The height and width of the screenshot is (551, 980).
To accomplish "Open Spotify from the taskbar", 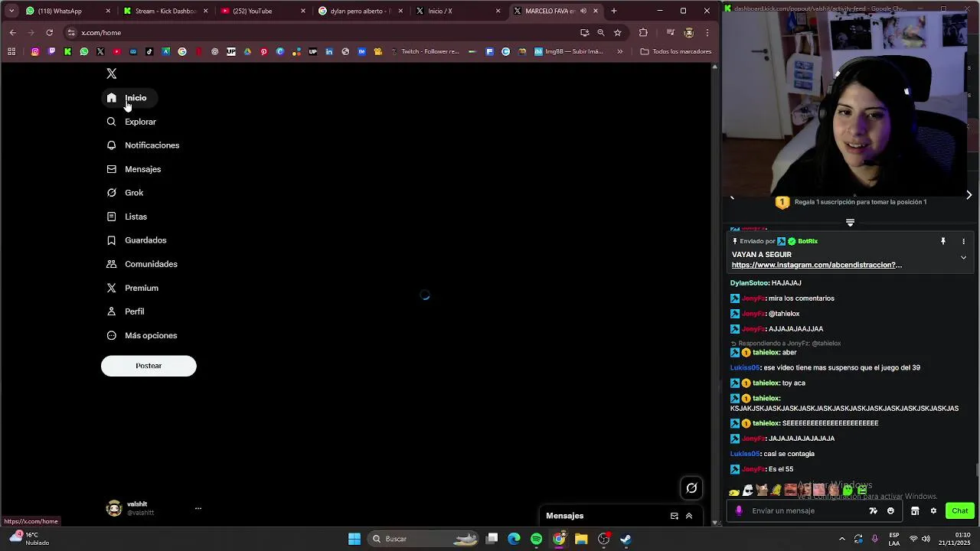I will [537, 539].
